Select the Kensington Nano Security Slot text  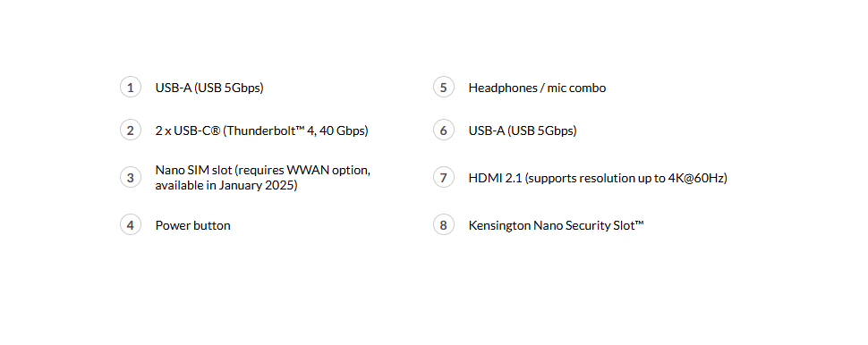[557, 225]
